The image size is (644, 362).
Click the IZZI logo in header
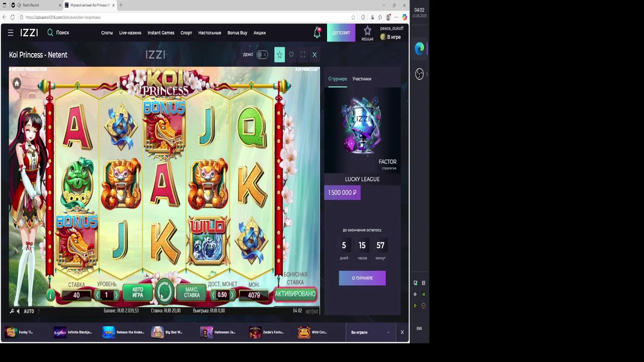point(29,33)
